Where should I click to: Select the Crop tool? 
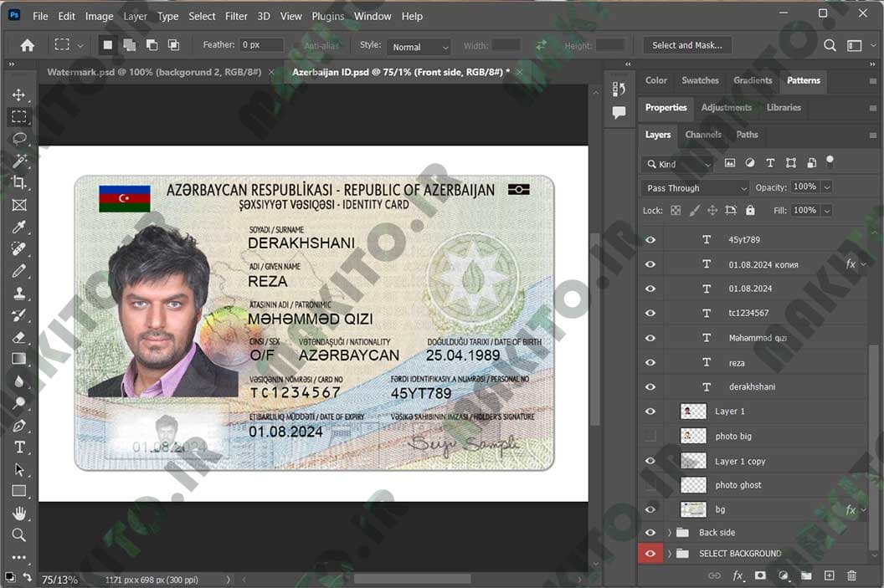18,182
